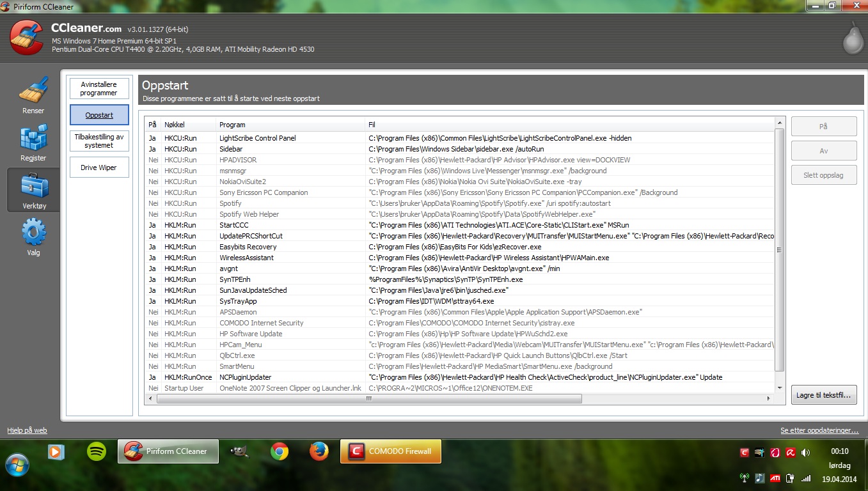868x491 pixels.
Task: Open Spotify from the taskbar
Action: tap(97, 452)
